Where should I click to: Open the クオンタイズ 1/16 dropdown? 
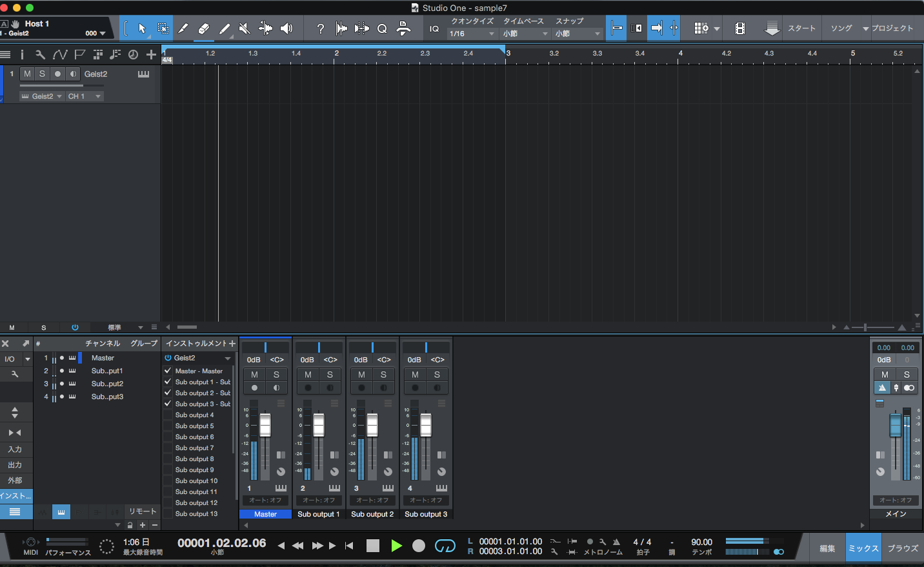472,34
